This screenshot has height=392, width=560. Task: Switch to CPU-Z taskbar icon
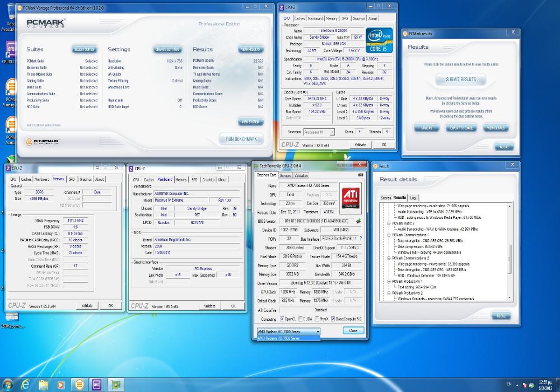point(97,385)
